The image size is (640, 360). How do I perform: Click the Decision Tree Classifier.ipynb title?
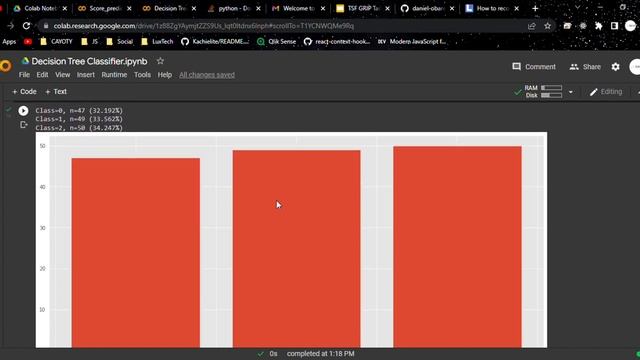[x=89, y=61]
